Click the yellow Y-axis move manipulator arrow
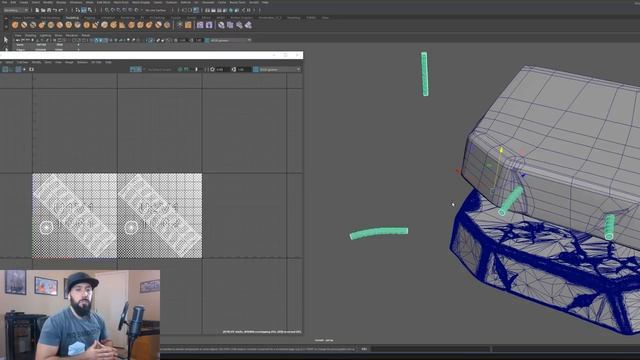The width and height of the screenshot is (640, 360). click(501, 151)
